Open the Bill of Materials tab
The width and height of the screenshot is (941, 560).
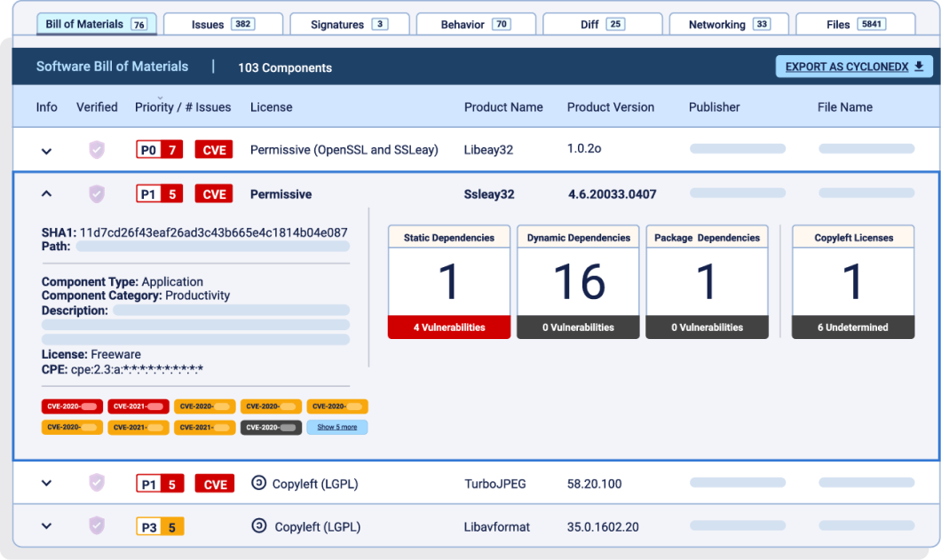point(96,24)
